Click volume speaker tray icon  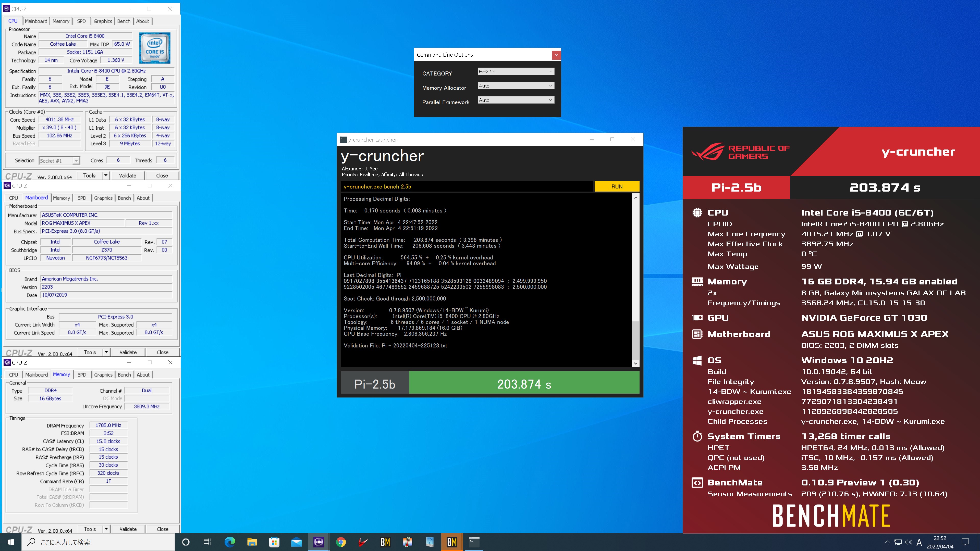909,542
